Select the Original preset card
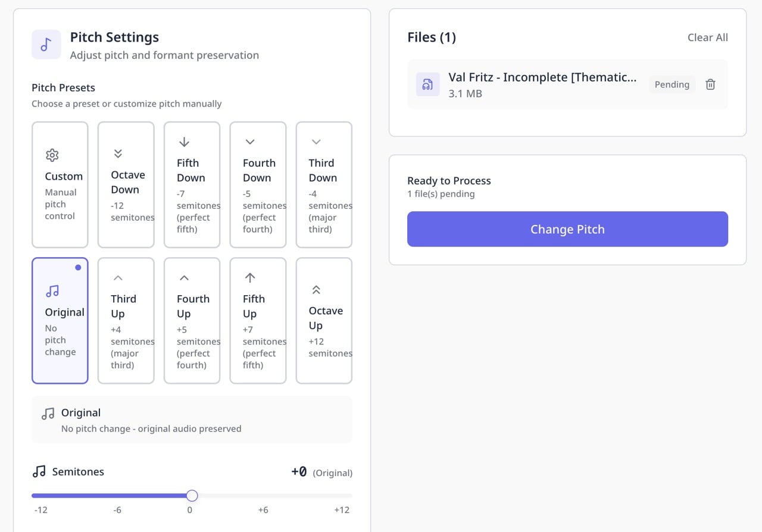Viewport: 762px width, 532px height. (60, 321)
